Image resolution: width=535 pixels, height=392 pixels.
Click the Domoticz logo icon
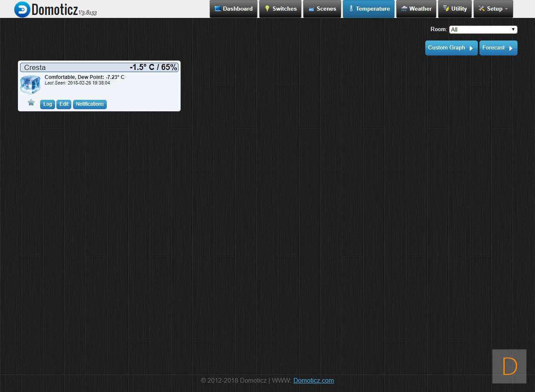pyautogui.click(x=22, y=9)
